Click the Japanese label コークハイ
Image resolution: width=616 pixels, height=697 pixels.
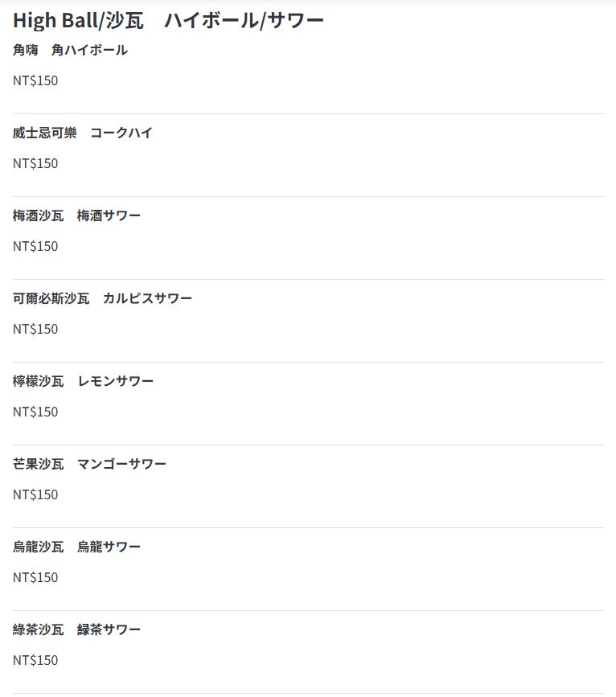click(121, 133)
